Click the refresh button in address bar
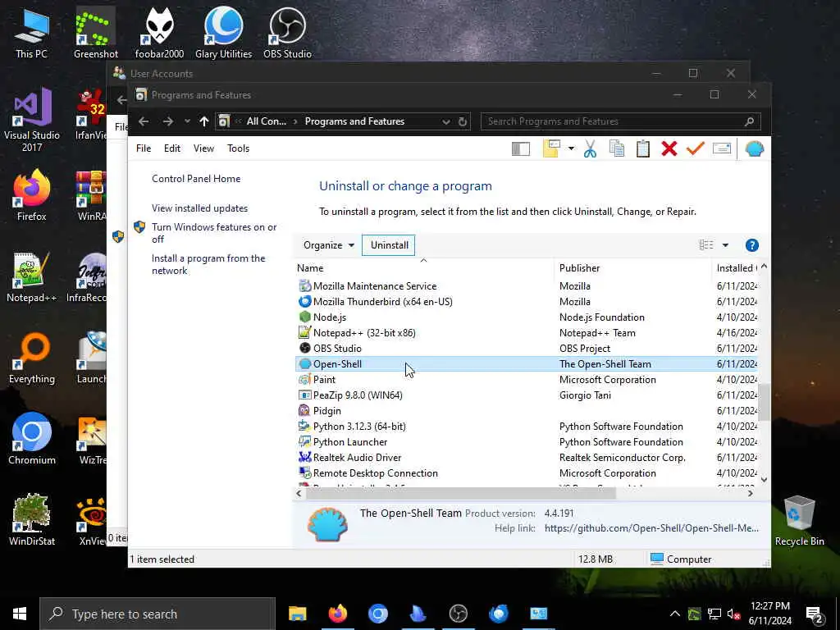 (463, 121)
